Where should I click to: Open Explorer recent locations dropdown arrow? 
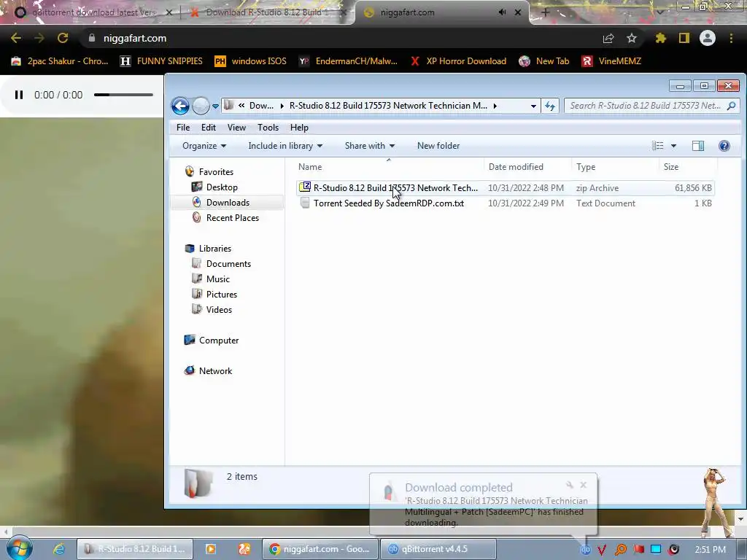[215, 106]
